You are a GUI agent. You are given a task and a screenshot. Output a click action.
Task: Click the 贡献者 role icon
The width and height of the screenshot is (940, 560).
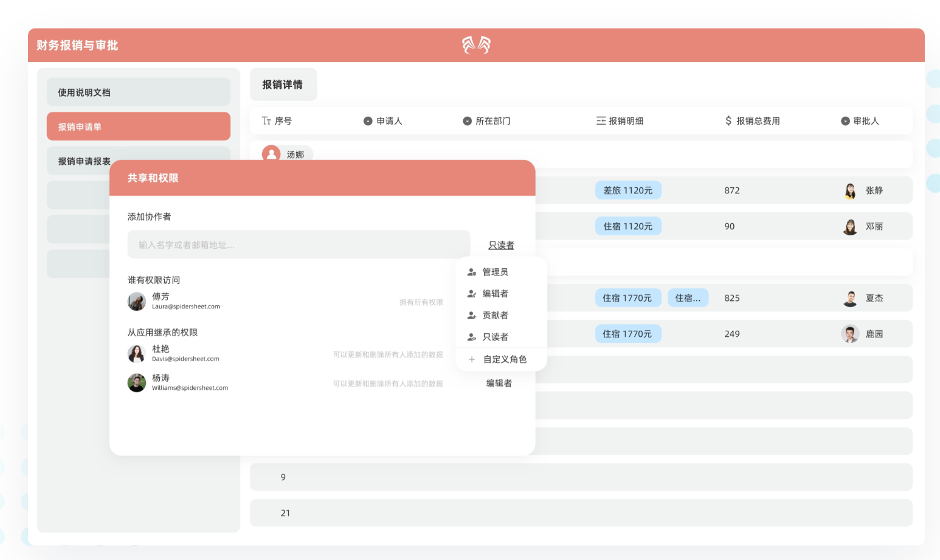coord(471,315)
